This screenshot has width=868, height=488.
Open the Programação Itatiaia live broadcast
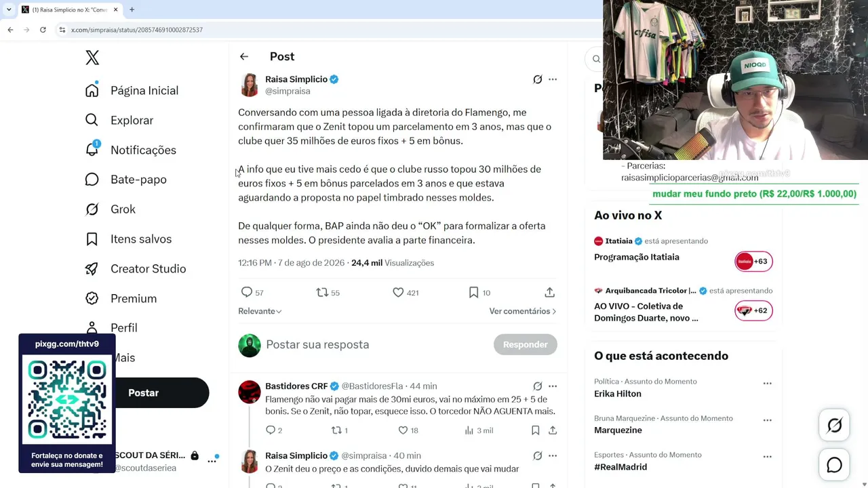click(637, 258)
